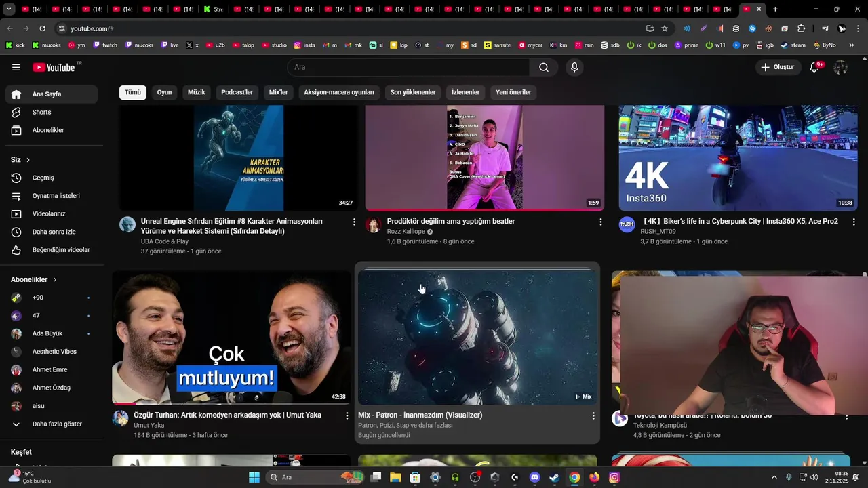Viewport: 868px width, 488px height.
Task: Select the Podcast'ler filter chip
Action: point(237,92)
